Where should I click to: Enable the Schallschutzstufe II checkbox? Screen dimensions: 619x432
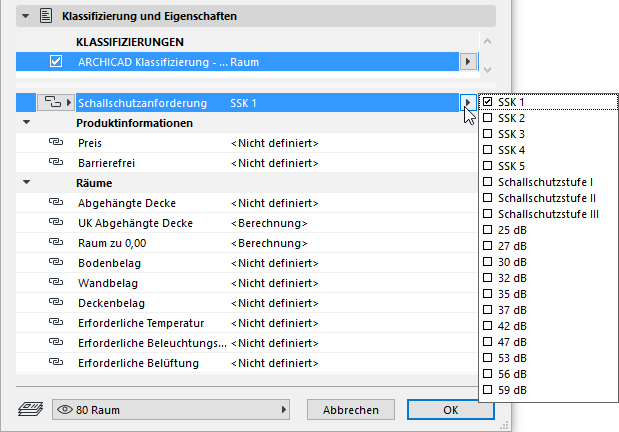click(x=487, y=198)
